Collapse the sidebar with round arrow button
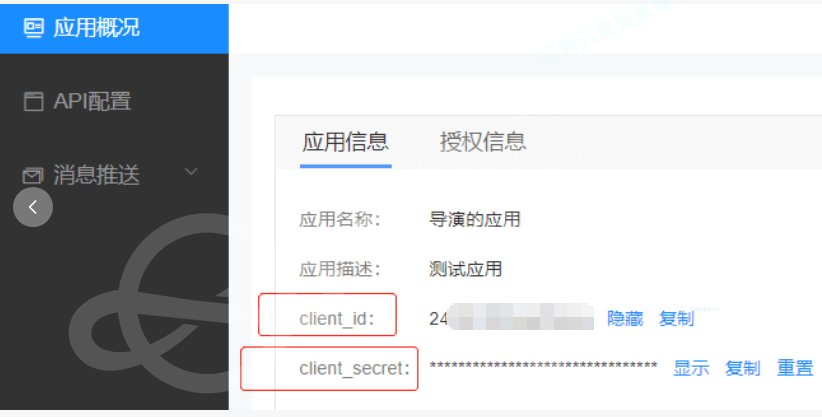Image resolution: width=822 pixels, height=417 pixels. coord(33,207)
